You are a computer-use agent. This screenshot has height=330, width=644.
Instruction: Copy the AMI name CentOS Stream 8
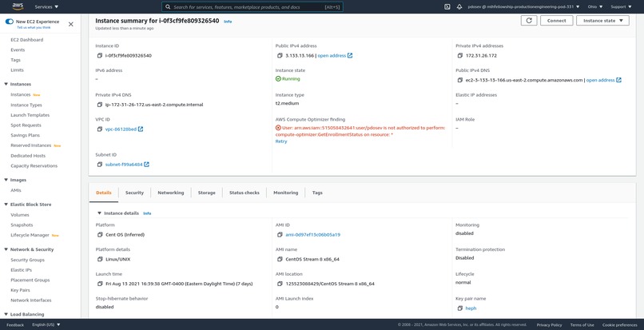coord(280,260)
